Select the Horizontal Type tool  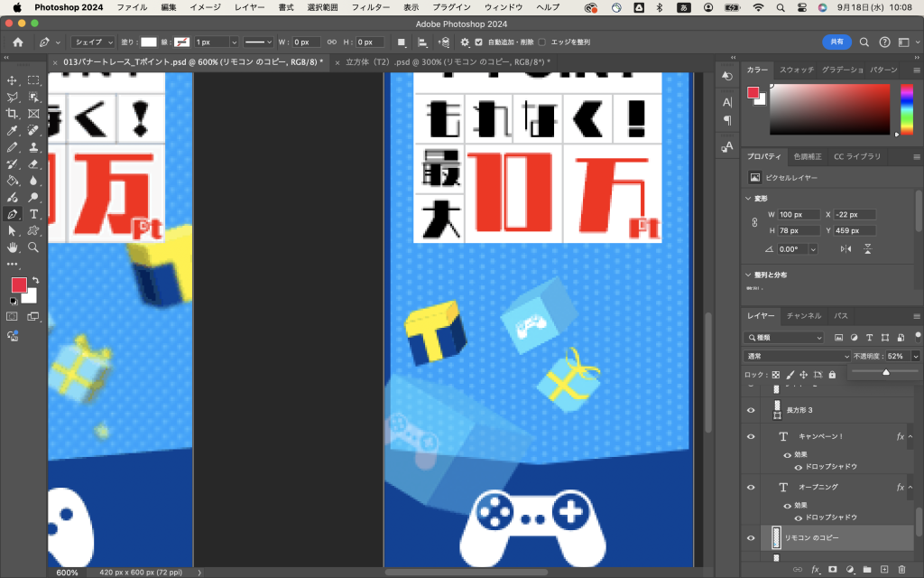point(33,214)
